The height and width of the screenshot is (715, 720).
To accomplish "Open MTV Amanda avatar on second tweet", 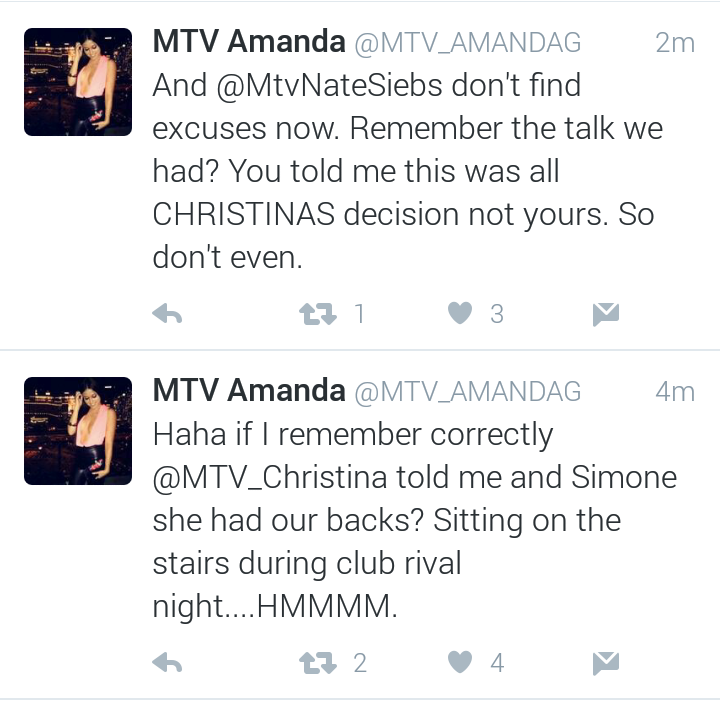I will click(x=78, y=431).
